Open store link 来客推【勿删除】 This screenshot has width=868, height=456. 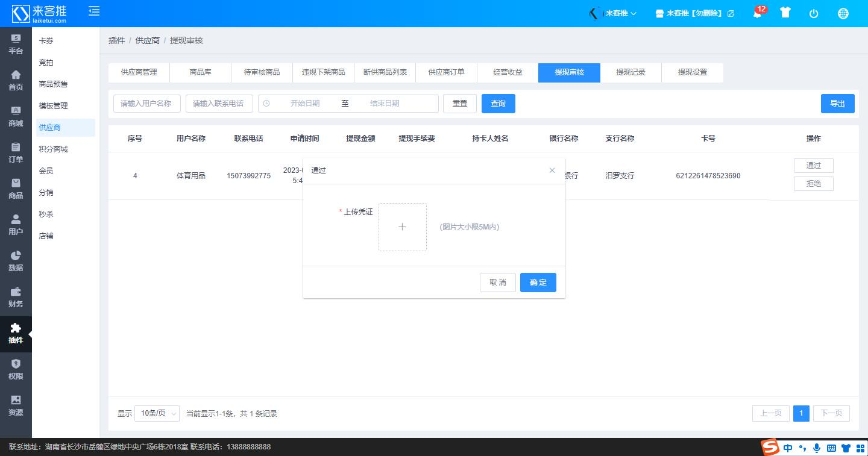[694, 13]
